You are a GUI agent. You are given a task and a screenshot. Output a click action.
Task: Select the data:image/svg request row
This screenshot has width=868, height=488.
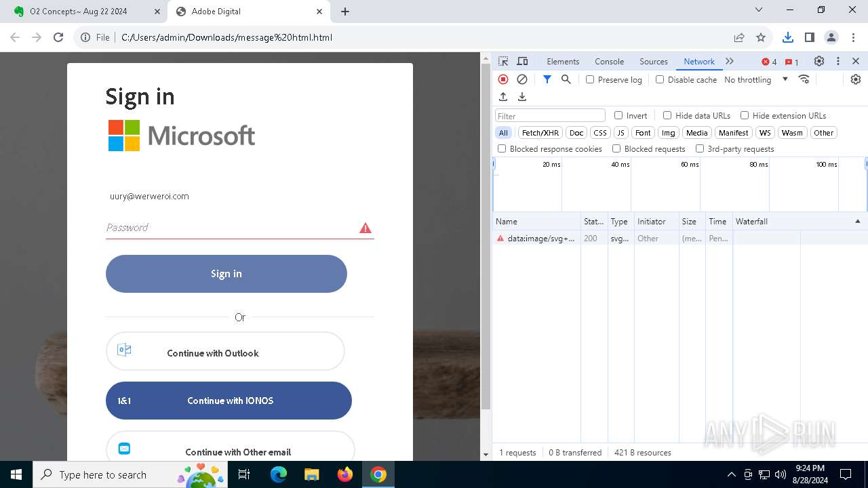[680, 239]
